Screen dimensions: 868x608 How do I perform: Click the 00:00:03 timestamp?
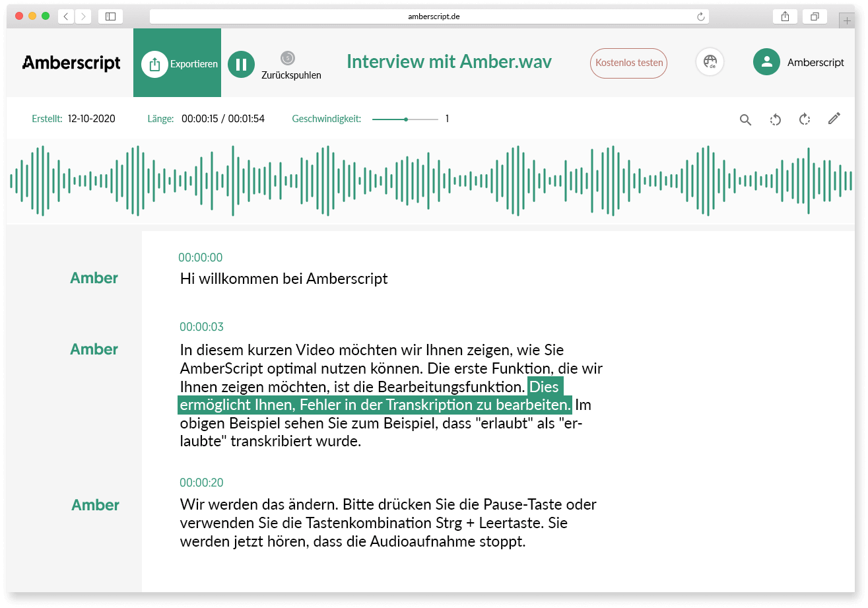(x=201, y=327)
